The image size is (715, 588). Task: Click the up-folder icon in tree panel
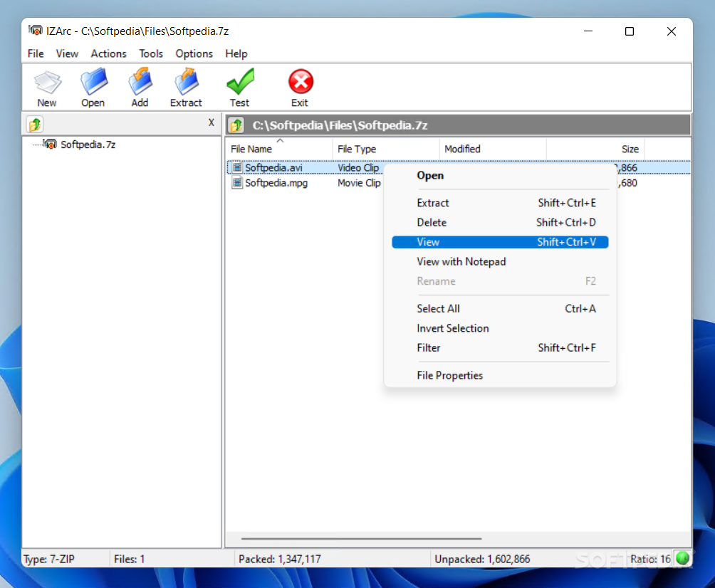pyautogui.click(x=35, y=125)
